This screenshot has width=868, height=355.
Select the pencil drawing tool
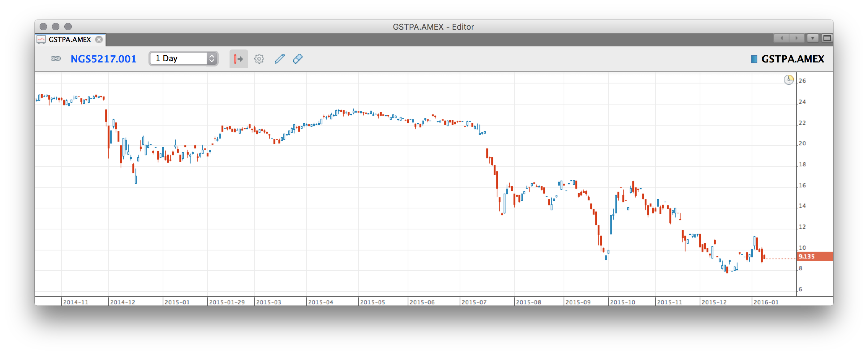pos(279,59)
